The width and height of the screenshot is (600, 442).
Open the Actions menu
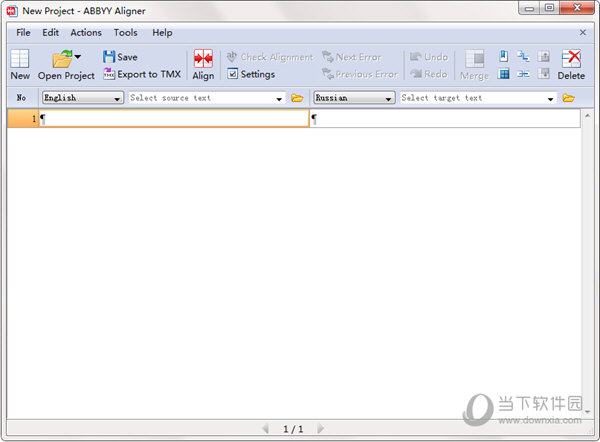[x=86, y=33]
